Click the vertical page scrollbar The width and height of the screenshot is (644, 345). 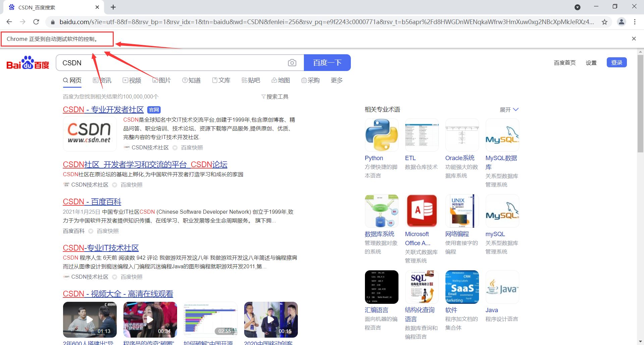[x=640, y=104]
